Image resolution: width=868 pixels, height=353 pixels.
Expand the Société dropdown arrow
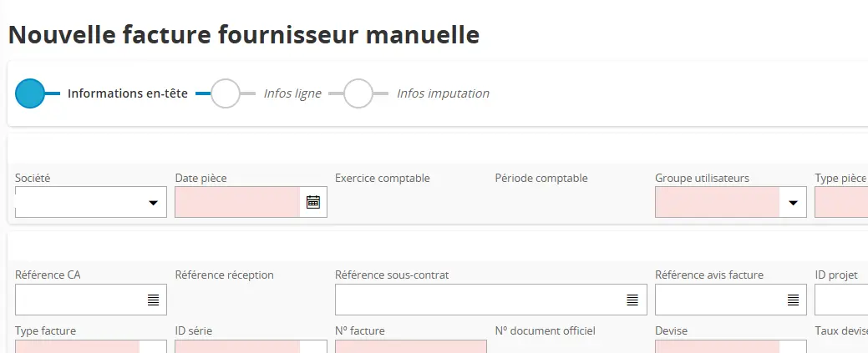coord(153,203)
